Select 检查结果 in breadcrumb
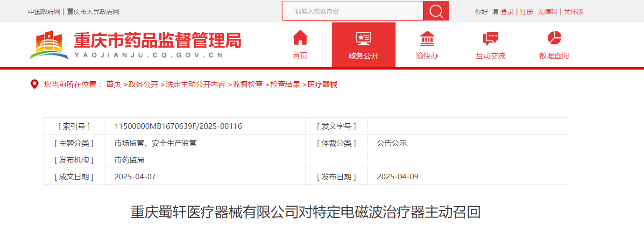This screenshot has height=226, width=644. coord(285,85)
